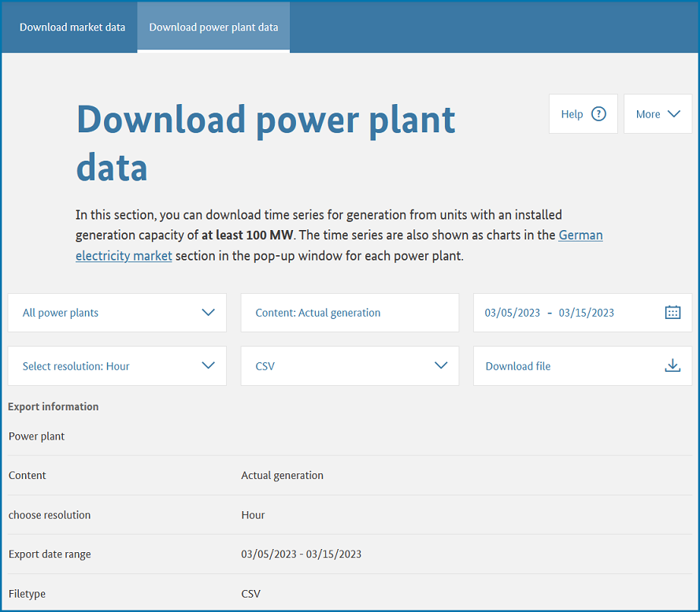The width and height of the screenshot is (700, 612).
Task: Click the chevron beside More
Action: (673, 114)
